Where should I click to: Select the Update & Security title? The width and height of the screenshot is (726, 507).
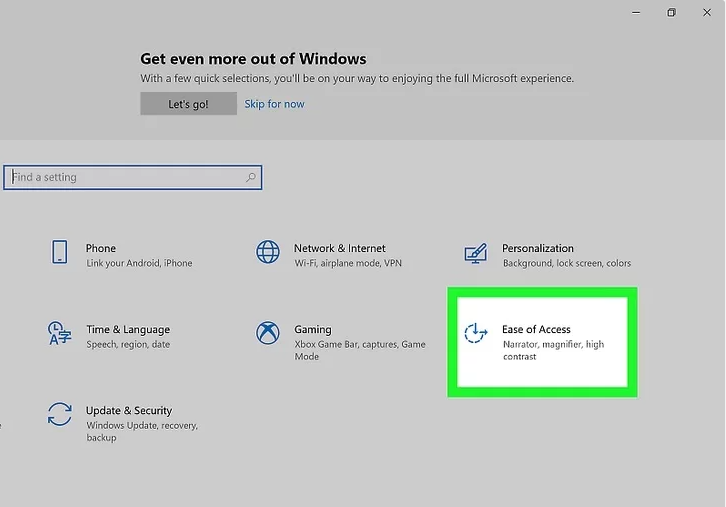[129, 410]
